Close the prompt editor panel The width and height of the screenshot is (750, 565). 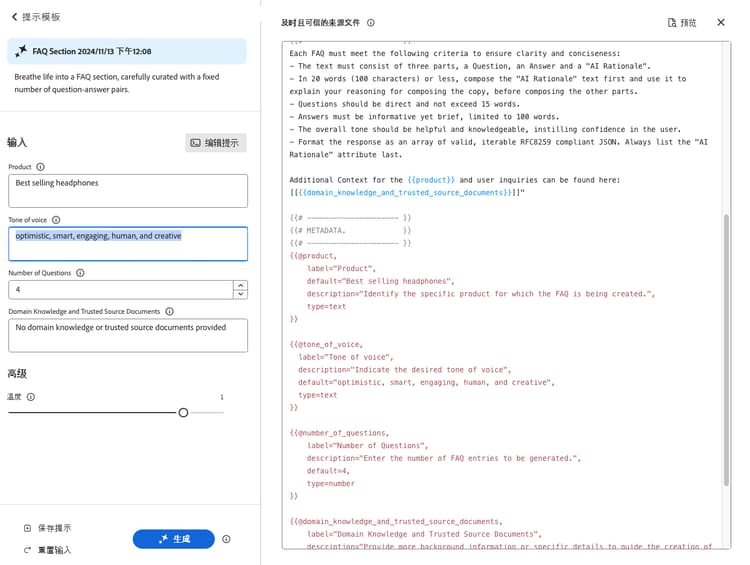point(721,22)
